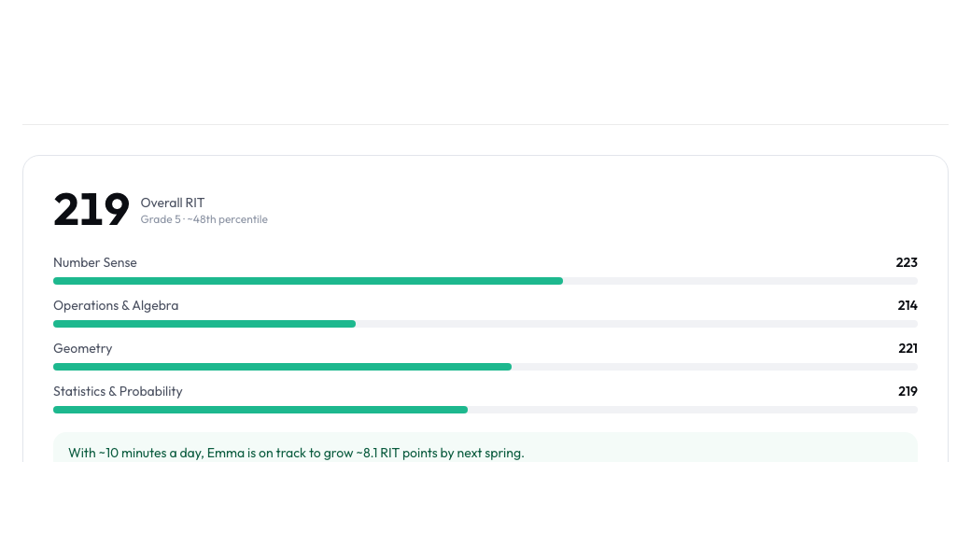Select the Overall RIT label
Image resolution: width=971 pixels, height=560 pixels.
172,203
